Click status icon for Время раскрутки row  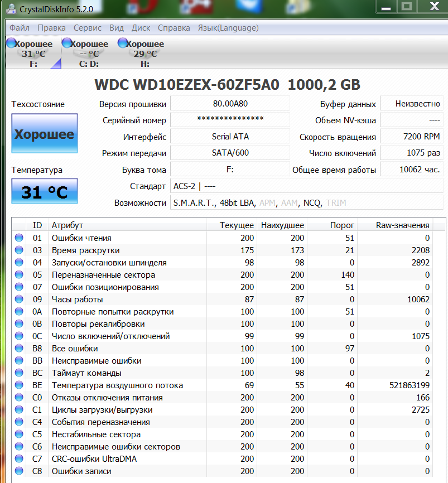click(x=19, y=250)
